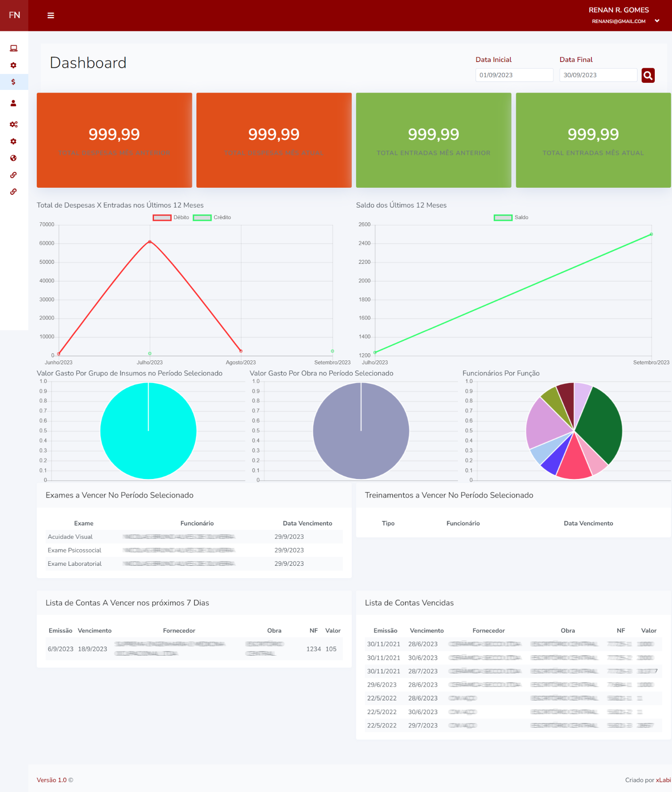
Task: Select the link icon just below the globe icon
Action: point(14,175)
